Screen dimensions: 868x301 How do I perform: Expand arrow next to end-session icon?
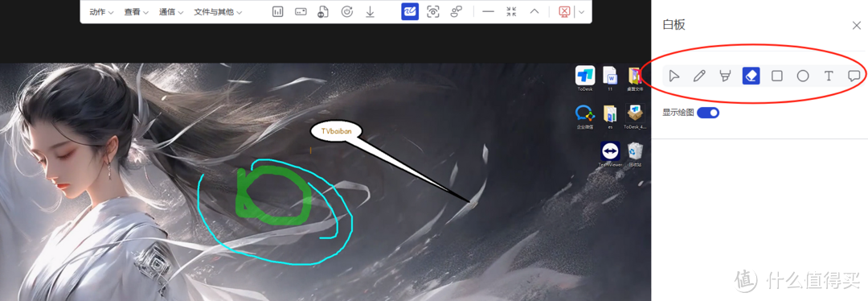(x=581, y=11)
